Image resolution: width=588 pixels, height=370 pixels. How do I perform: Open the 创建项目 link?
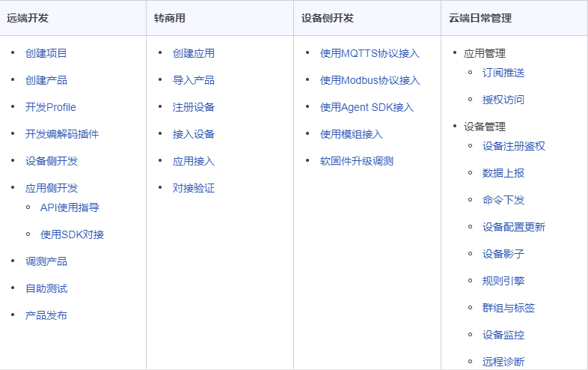(x=46, y=53)
